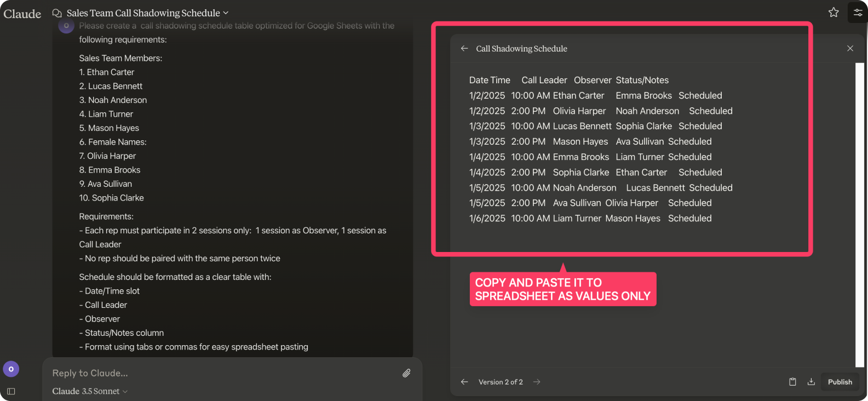Click 'Mason Hayes' observer in last row

tap(633, 218)
